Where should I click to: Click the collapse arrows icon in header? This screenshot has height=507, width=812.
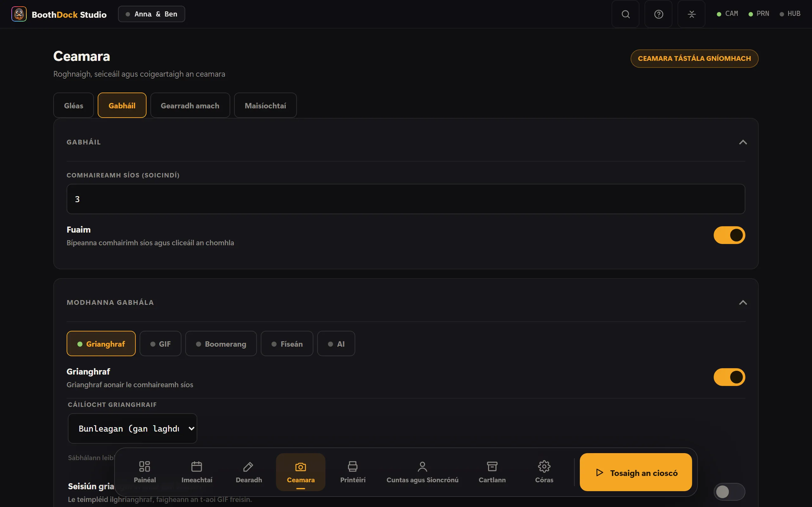pyautogui.click(x=691, y=14)
